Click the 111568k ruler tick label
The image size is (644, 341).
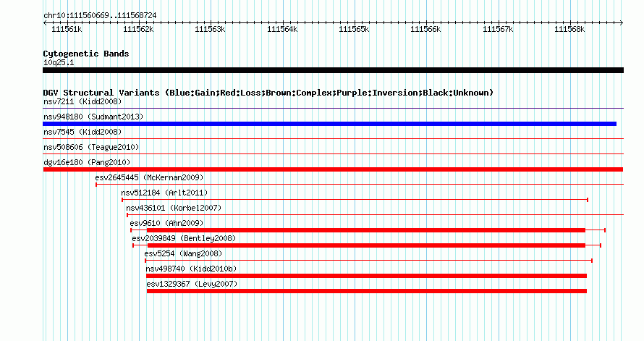569,29
